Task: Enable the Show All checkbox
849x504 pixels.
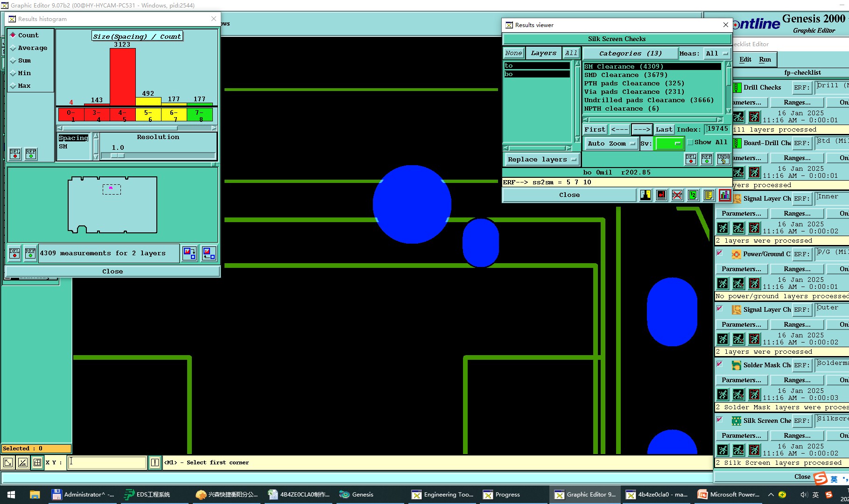Action: coord(690,142)
